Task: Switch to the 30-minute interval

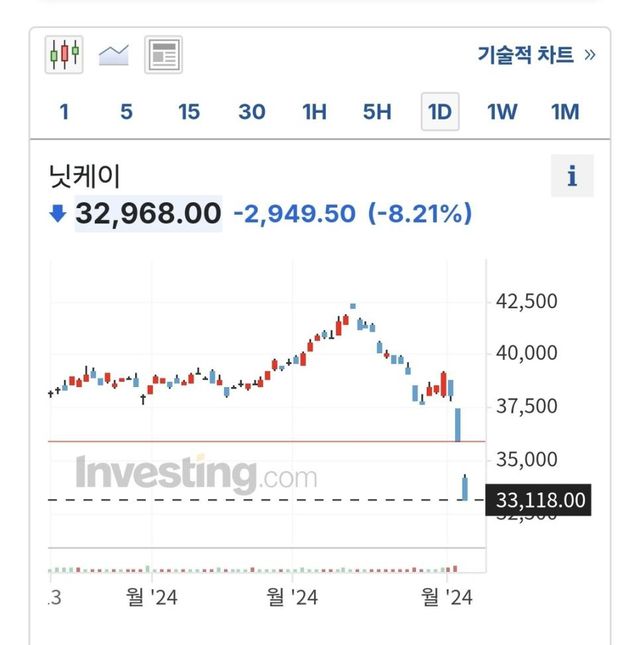Action: [x=252, y=112]
